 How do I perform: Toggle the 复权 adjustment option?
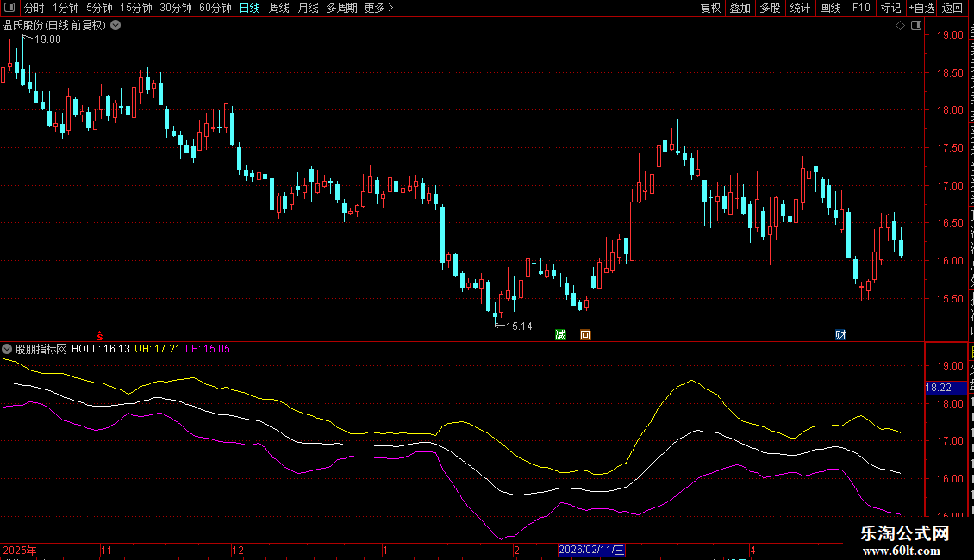(710, 8)
